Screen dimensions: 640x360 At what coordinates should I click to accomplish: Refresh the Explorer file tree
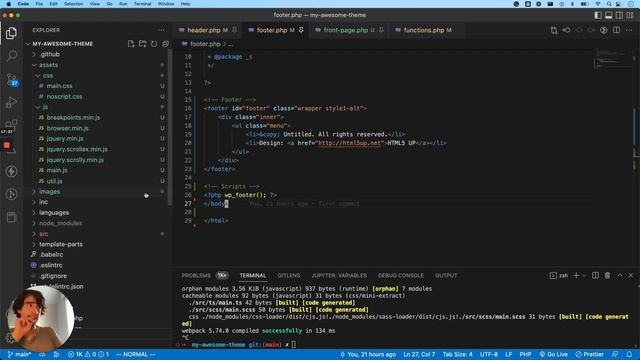[x=154, y=44]
